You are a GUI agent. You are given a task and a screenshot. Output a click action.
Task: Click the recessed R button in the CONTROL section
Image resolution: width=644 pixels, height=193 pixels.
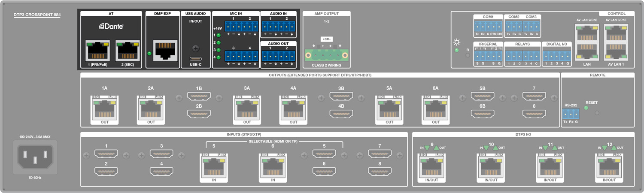click(x=468, y=56)
